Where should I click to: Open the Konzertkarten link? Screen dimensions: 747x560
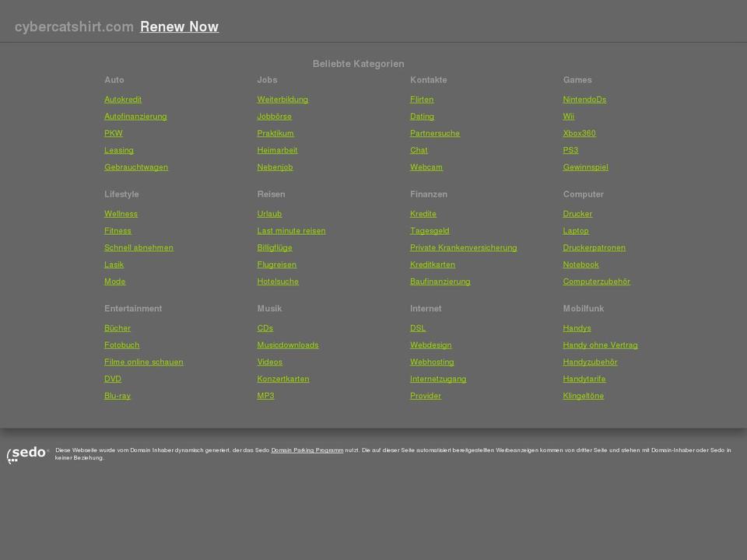point(283,379)
